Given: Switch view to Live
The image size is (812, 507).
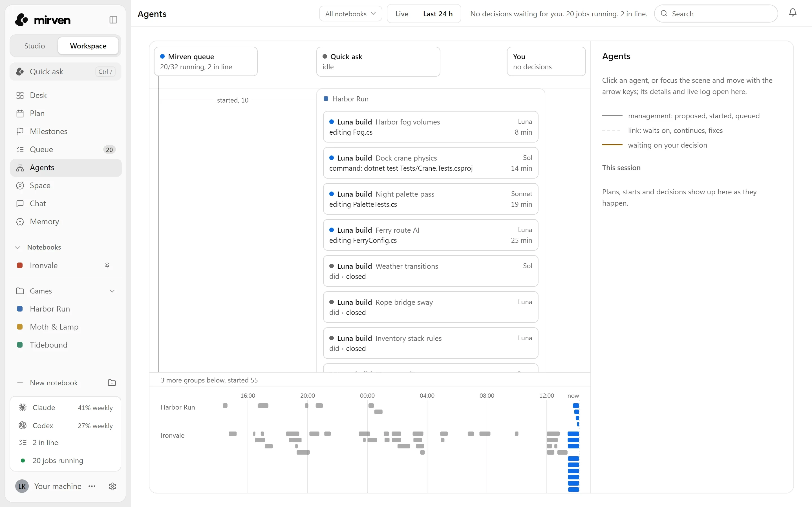Looking at the screenshot, I should (402, 14).
